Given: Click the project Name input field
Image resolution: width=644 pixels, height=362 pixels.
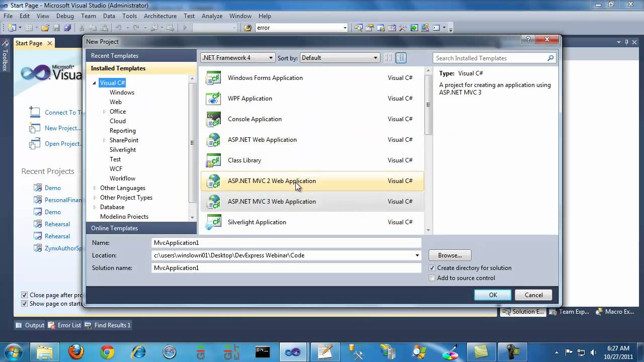Looking at the screenshot, I should 286,243.
